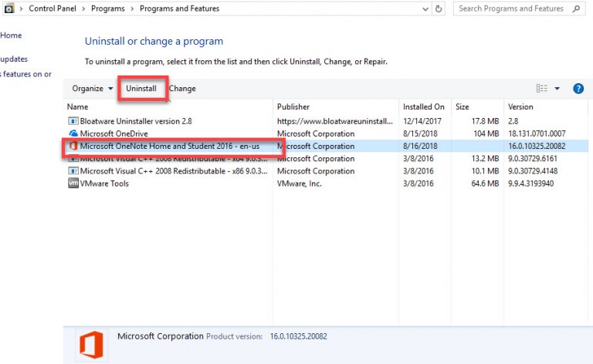Click the 17.8 MB size cell
593x364 pixels.
tap(485, 121)
